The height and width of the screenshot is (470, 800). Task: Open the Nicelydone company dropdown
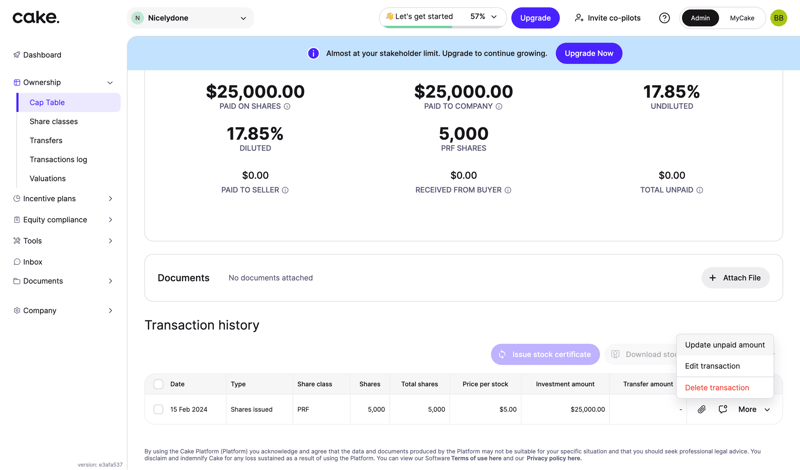point(191,18)
